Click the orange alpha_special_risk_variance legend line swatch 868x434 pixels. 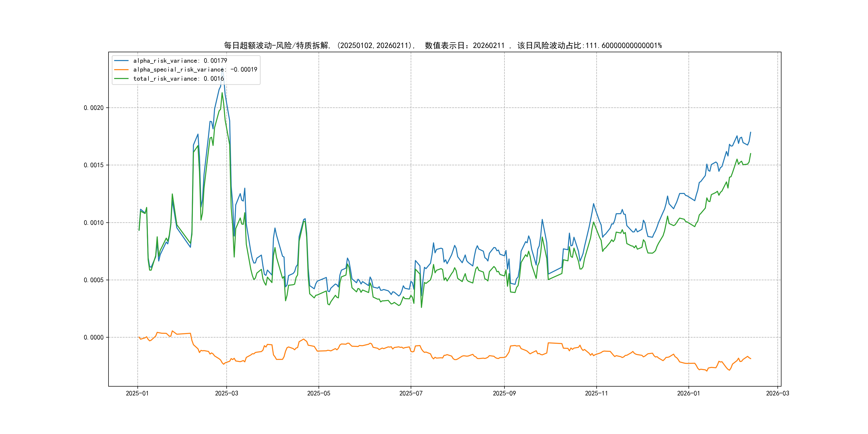coord(121,70)
